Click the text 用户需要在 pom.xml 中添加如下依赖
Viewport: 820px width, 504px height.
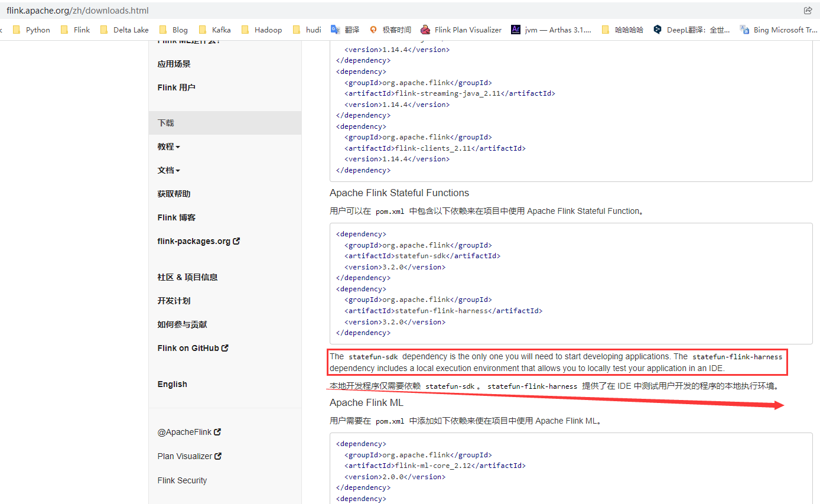point(466,421)
